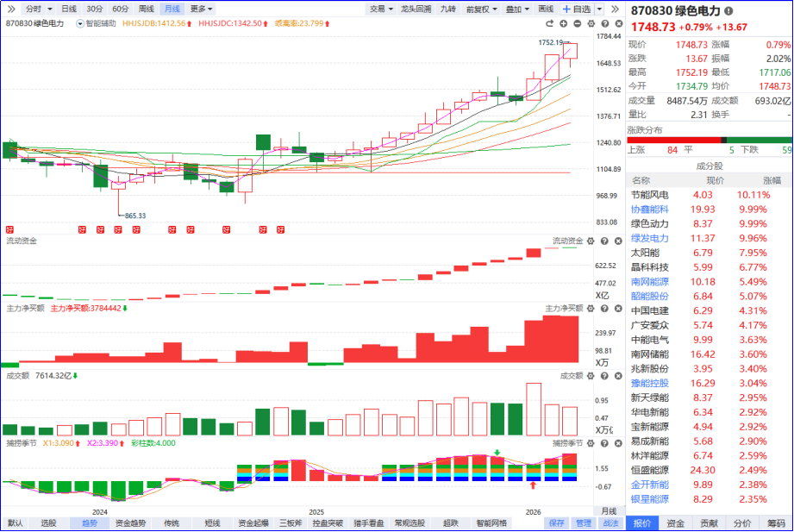The height and width of the screenshot is (532, 794).
Task: Click the share arrow icon on main chart
Action: (x=549, y=24)
